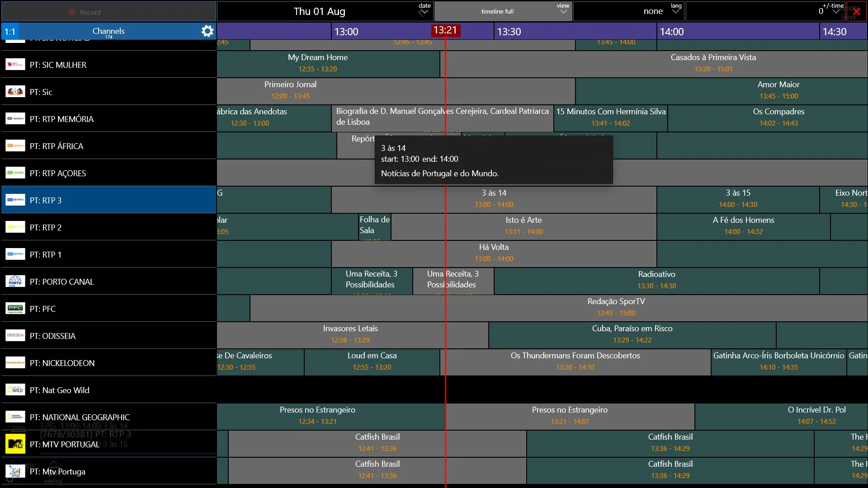
Task: Select RTP ÁFRICA channel logo
Action: click(15, 145)
